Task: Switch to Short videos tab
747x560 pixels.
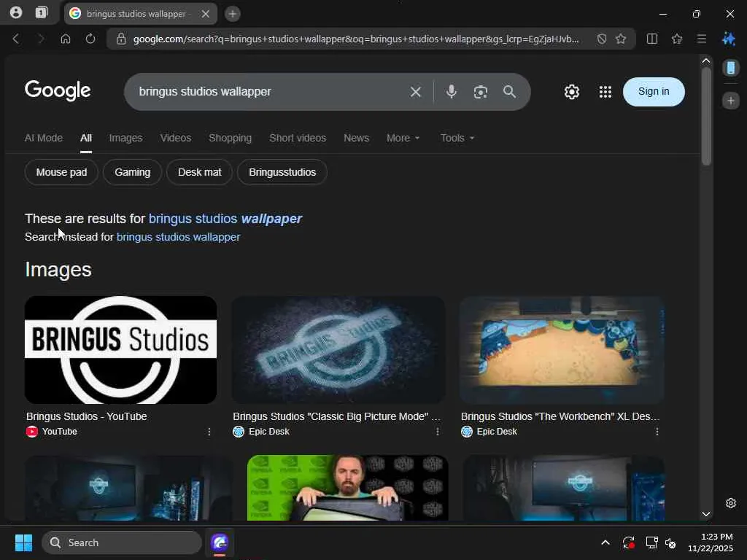Action: click(298, 138)
